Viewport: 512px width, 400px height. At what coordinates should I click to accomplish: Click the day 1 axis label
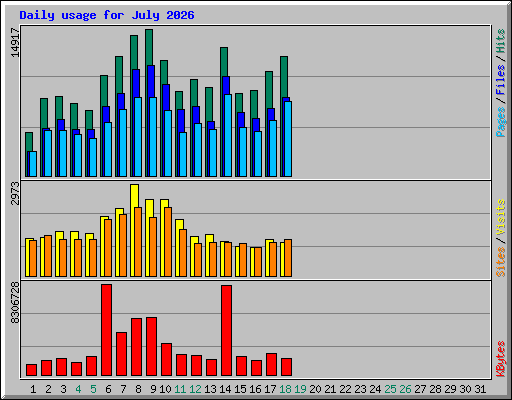click(x=33, y=389)
